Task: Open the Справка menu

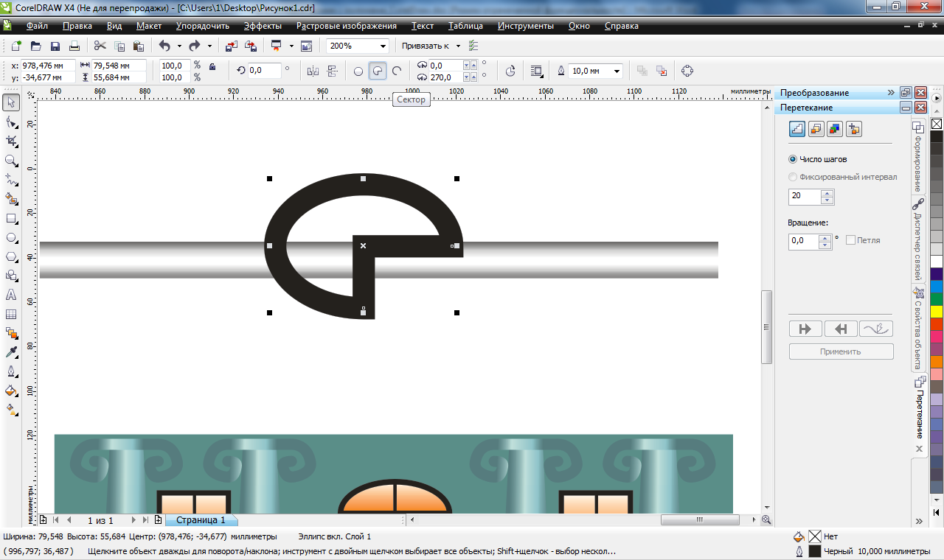Action: coord(622,26)
